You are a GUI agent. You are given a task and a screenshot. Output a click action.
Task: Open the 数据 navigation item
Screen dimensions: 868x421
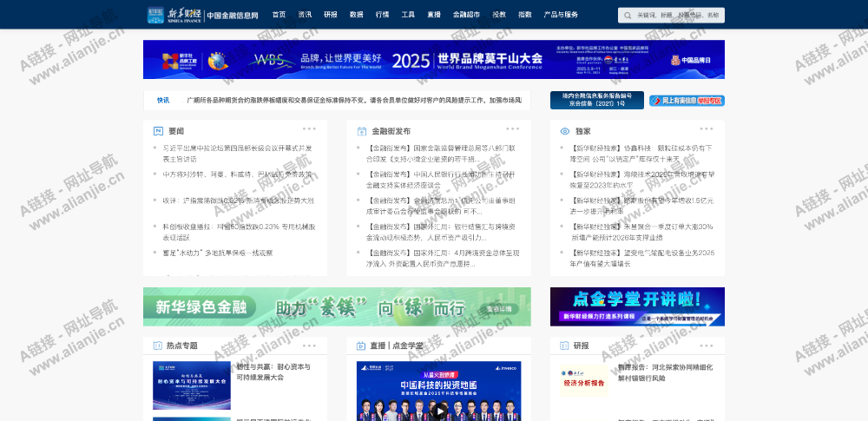(357, 15)
